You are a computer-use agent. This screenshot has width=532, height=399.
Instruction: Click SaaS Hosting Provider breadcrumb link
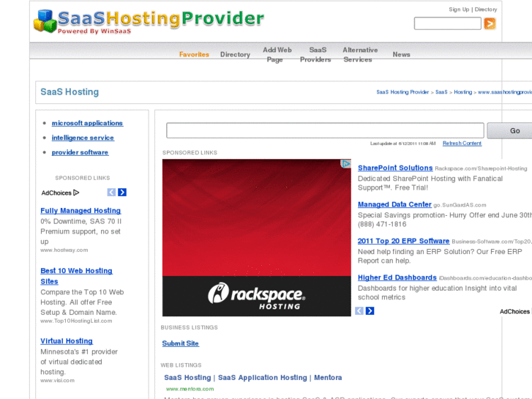click(402, 92)
